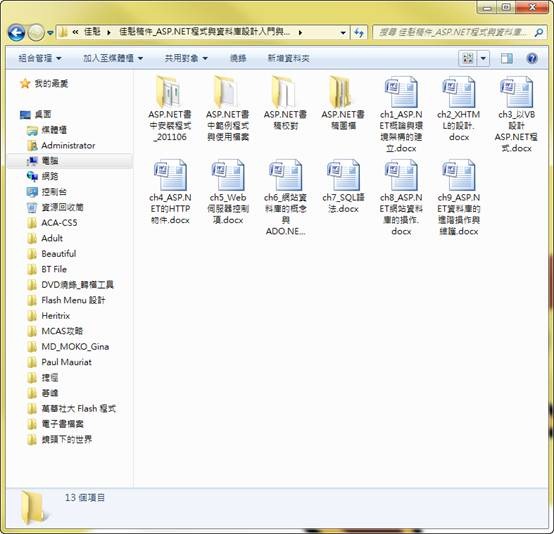Select ch2_XHTML的設計.docx file
The image size is (554, 534).
(459, 108)
